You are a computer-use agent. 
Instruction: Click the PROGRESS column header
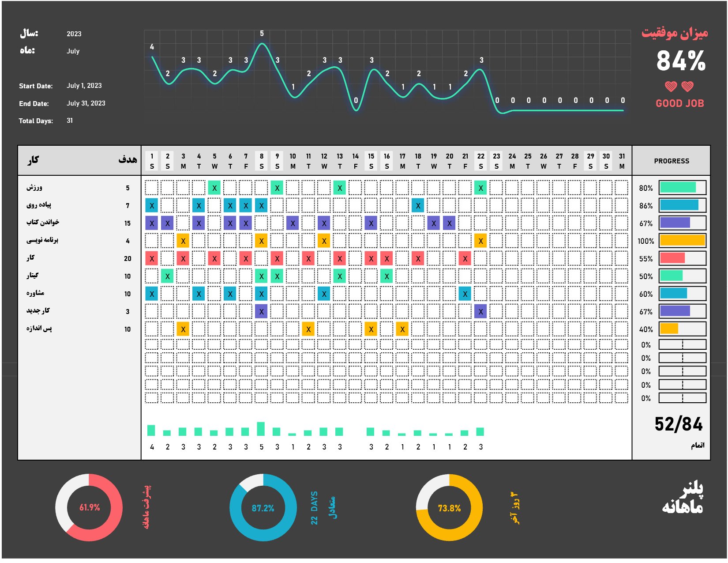(672, 161)
